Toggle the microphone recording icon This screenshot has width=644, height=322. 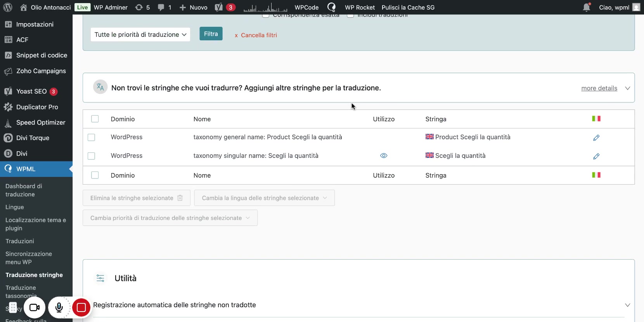pyautogui.click(x=59, y=308)
